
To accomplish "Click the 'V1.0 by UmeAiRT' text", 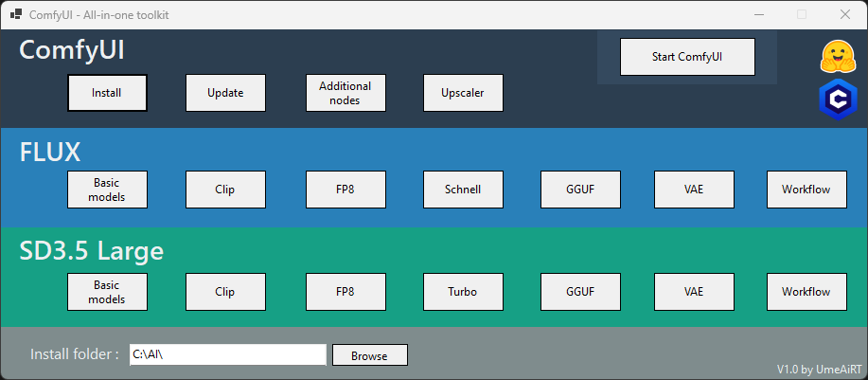I will tap(820, 369).
